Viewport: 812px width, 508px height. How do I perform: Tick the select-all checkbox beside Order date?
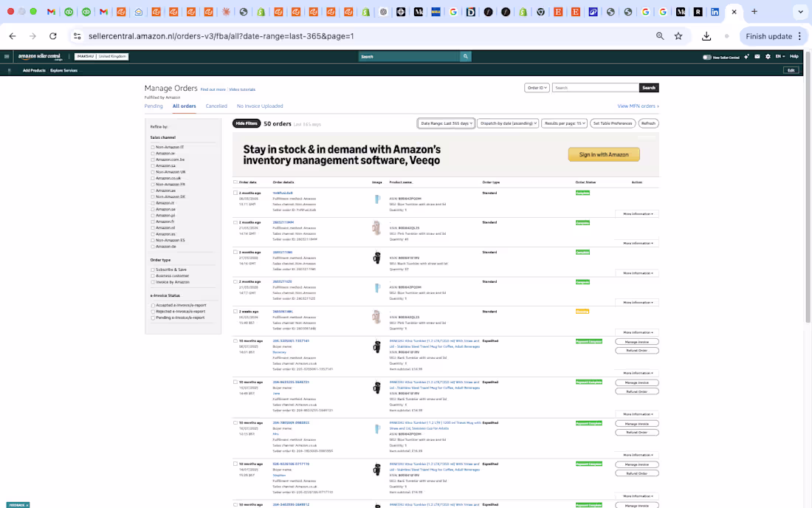[235, 182]
